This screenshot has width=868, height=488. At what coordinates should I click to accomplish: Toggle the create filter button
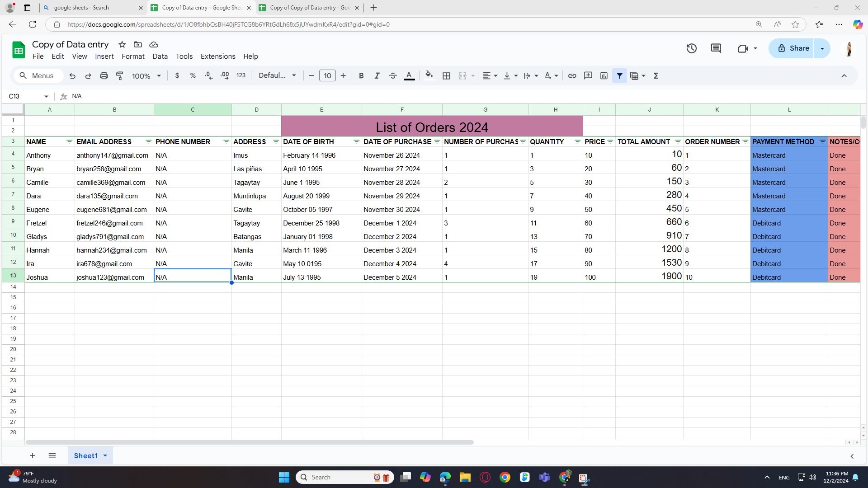tap(619, 76)
